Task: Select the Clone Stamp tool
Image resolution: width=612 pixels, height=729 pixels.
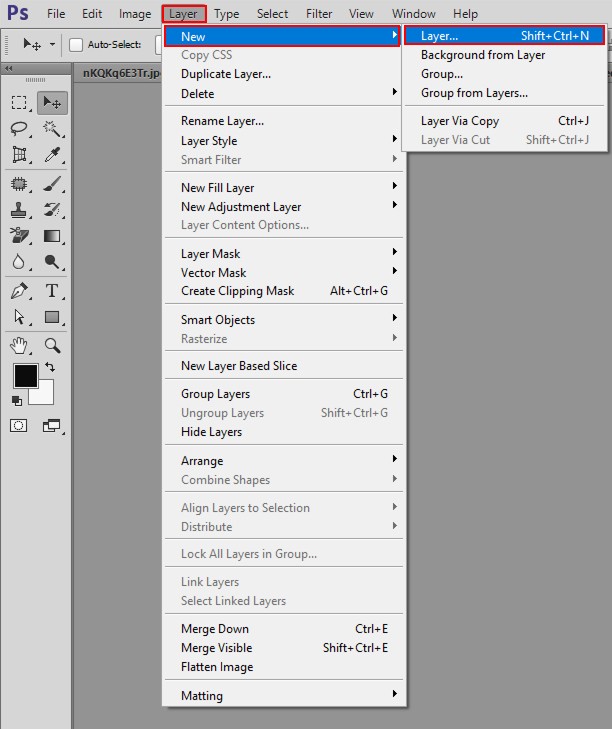Action: 19,210
